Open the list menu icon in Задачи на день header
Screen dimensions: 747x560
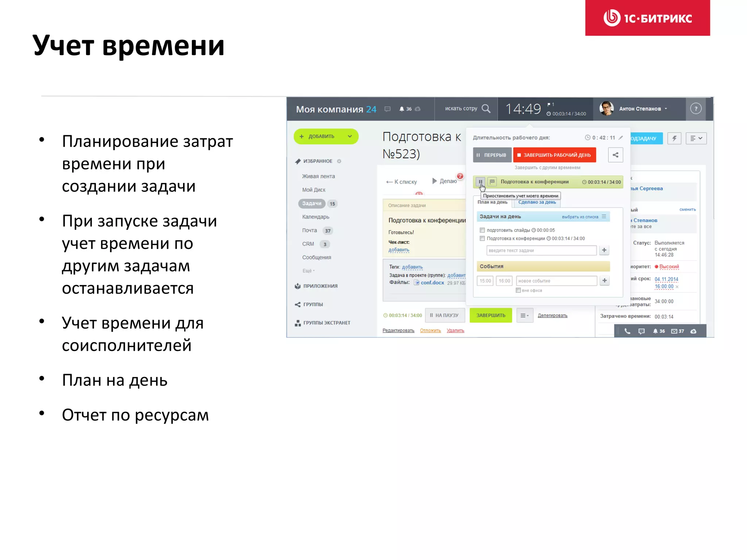pyautogui.click(x=604, y=217)
